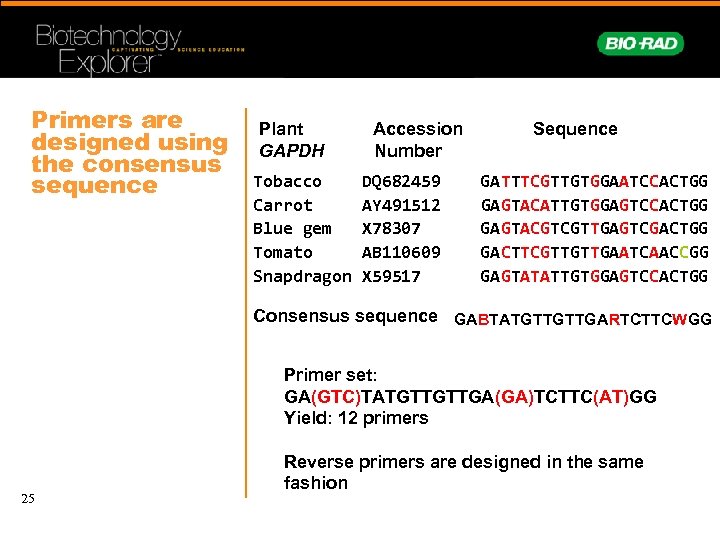This screenshot has width=720, height=540.
Task: Select the primer set sequence with (GTC)
Action: (470, 396)
